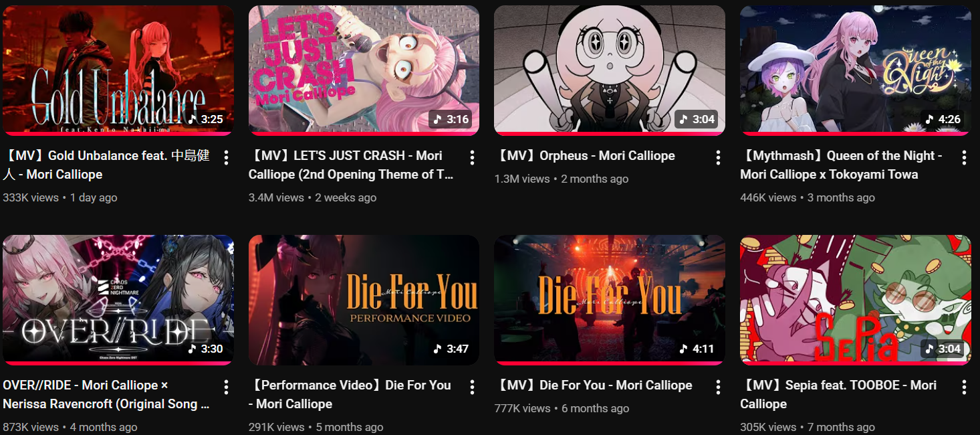Open kebab menu for Queen of the Night
This screenshot has height=435, width=980.
964,157
